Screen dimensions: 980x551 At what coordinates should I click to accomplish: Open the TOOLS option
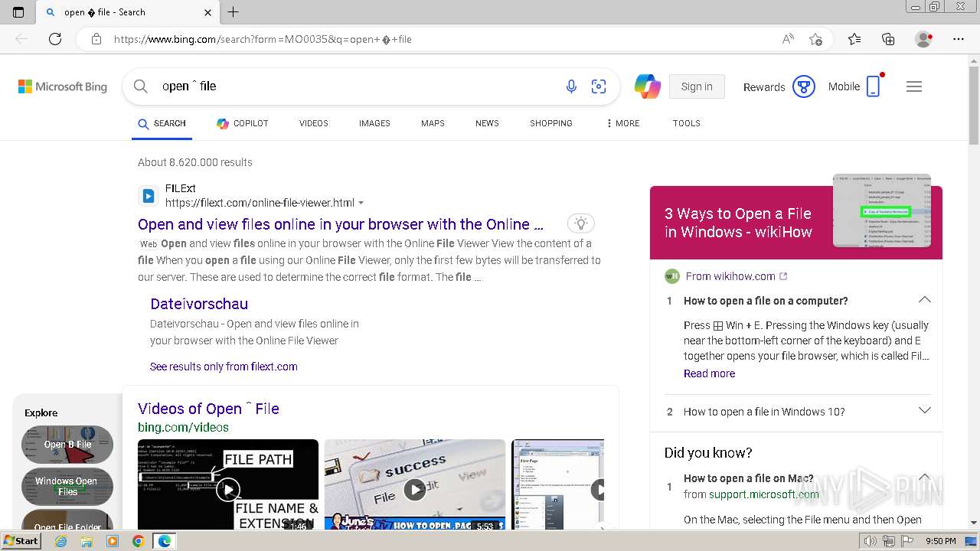point(687,123)
